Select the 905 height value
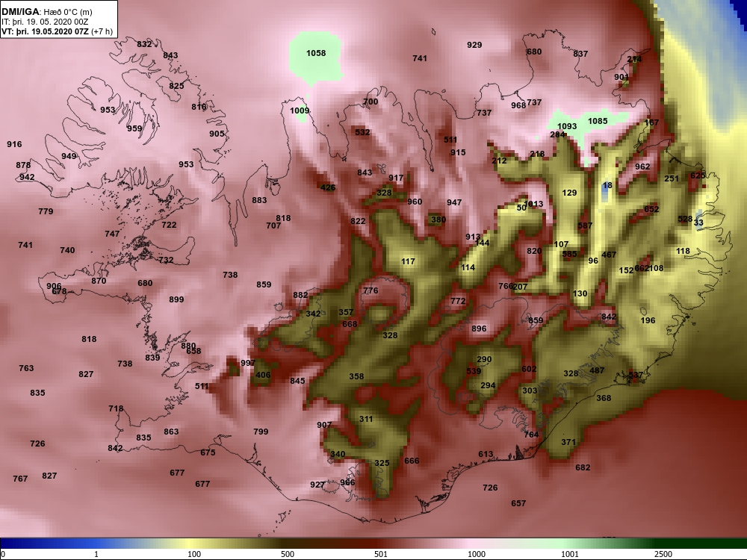This screenshot has width=747, height=560. tap(217, 134)
